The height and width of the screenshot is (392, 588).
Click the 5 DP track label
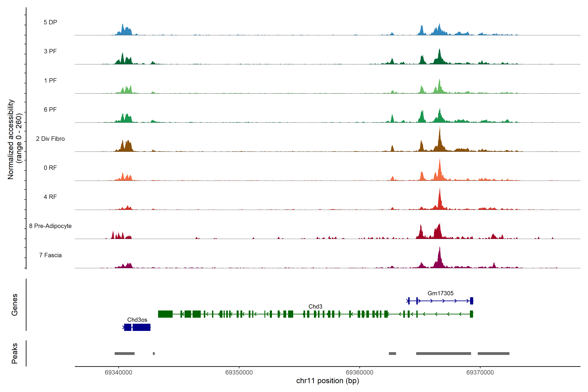click(x=50, y=22)
